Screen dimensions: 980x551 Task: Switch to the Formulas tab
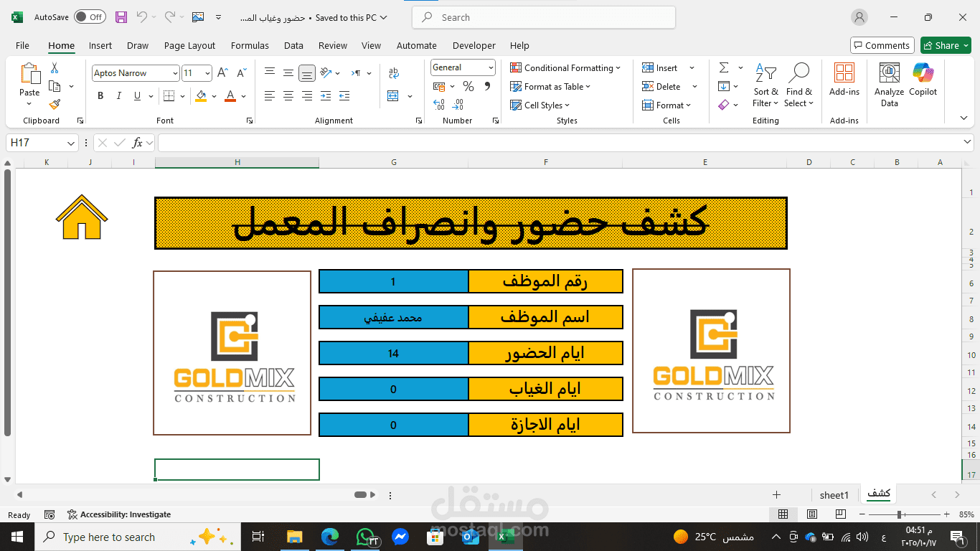pyautogui.click(x=250, y=45)
